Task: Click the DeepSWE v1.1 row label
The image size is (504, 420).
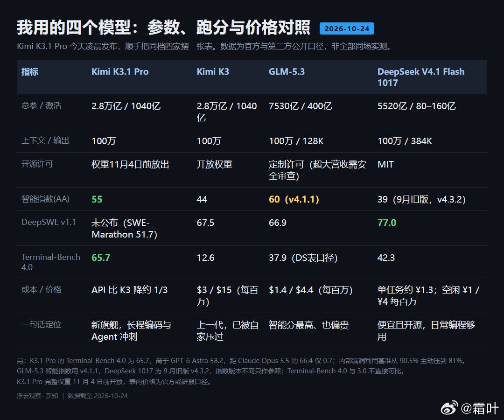Action: pyautogui.click(x=49, y=222)
